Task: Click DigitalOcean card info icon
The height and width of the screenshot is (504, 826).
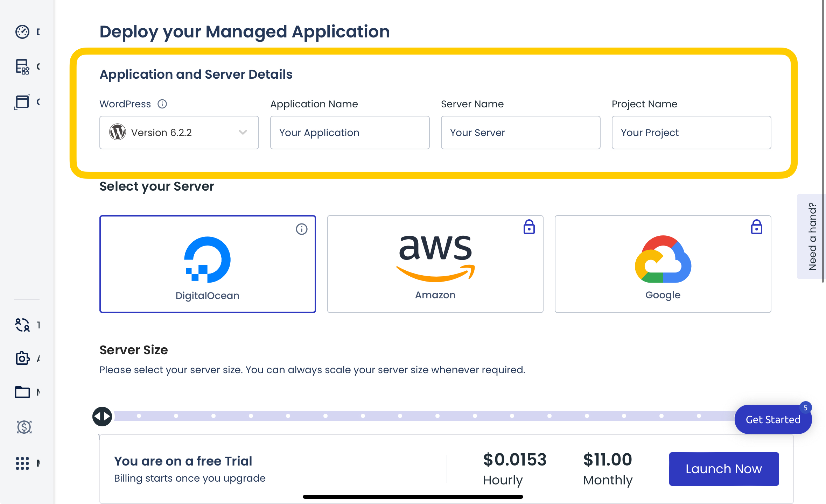Action: pos(302,229)
